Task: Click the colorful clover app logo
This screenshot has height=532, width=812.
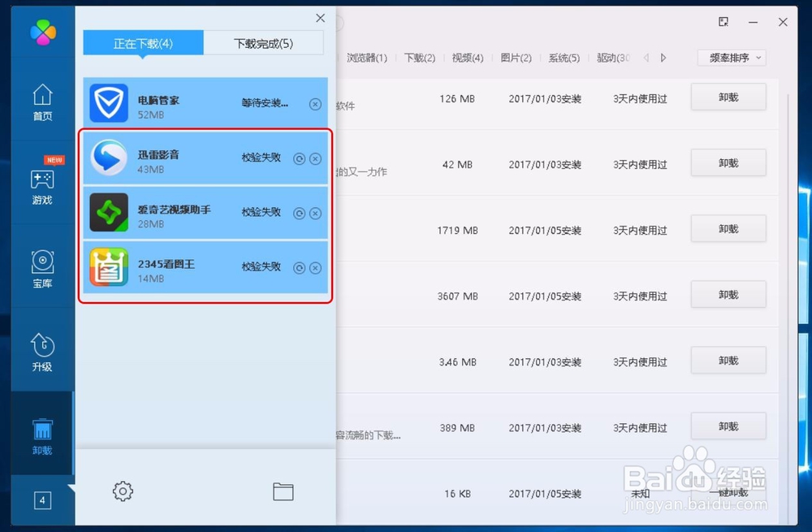Action: pos(43,32)
